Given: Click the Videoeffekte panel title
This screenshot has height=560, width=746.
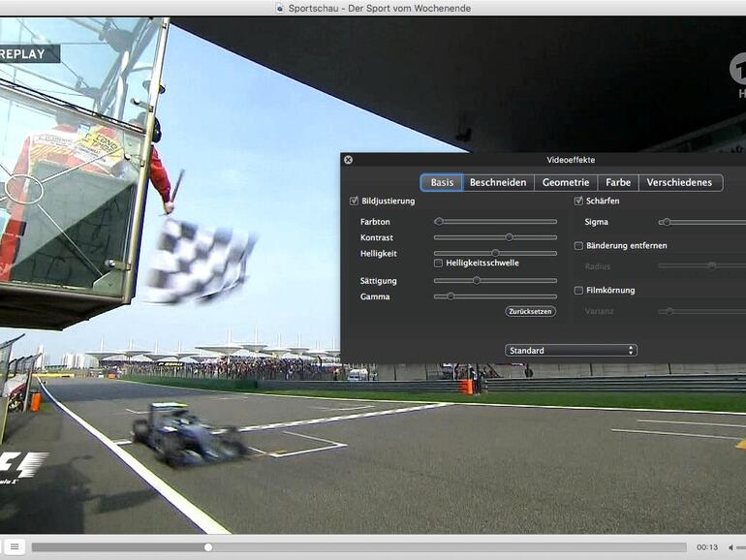Looking at the screenshot, I should tap(571, 160).
